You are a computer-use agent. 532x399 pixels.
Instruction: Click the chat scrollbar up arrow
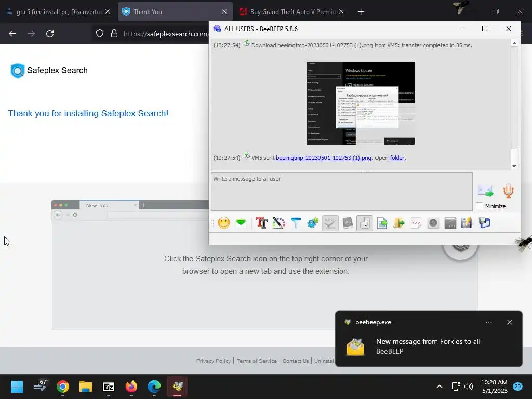(x=514, y=43)
